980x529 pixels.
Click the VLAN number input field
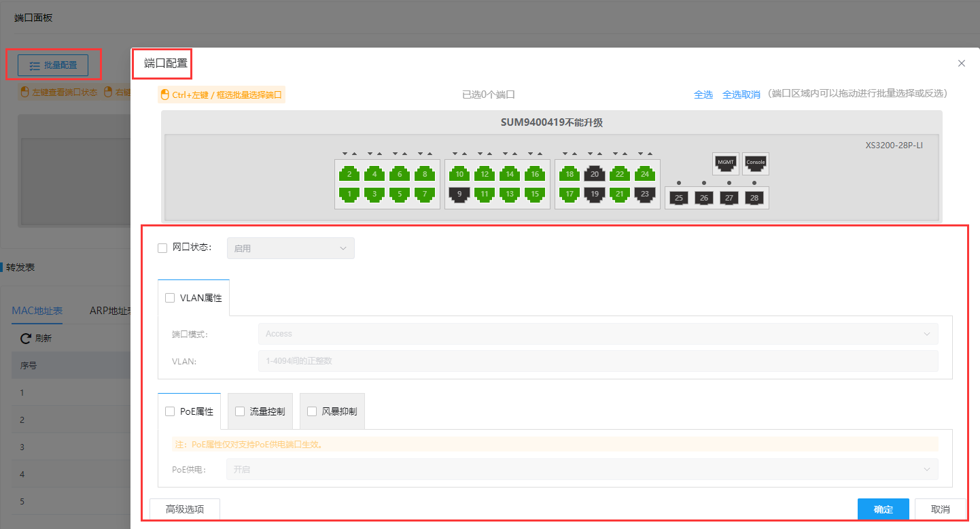click(x=597, y=361)
